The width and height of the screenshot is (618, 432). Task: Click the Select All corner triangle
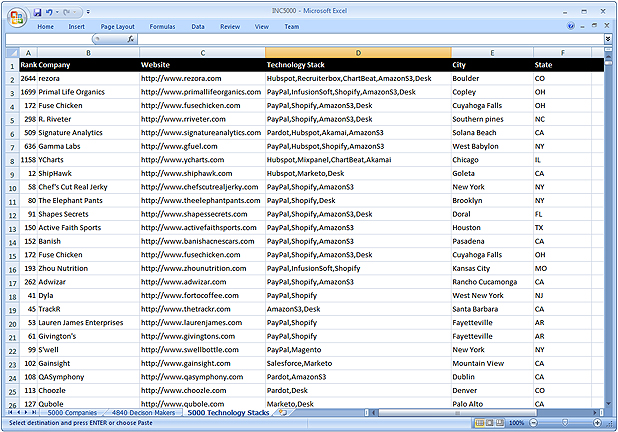click(12, 52)
